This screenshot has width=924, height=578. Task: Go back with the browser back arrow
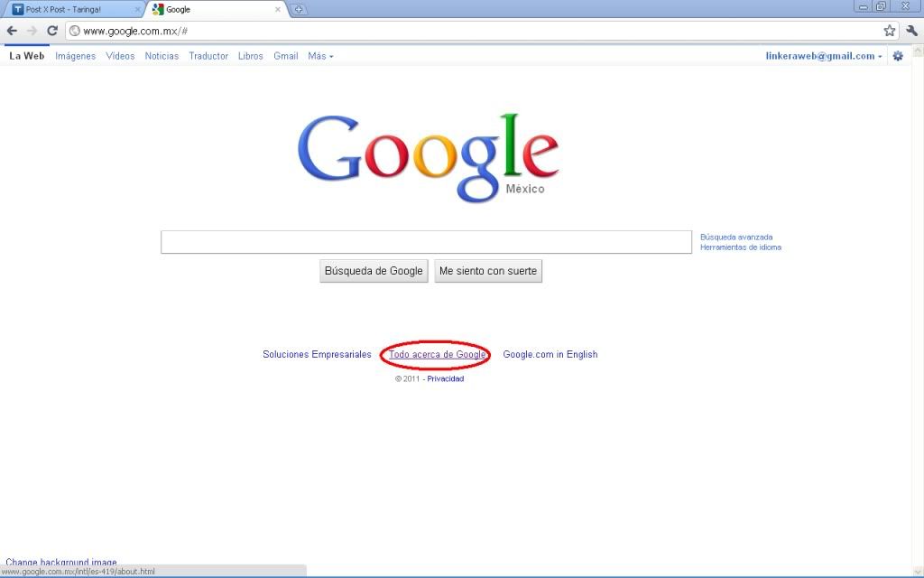[x=12, y=31]
